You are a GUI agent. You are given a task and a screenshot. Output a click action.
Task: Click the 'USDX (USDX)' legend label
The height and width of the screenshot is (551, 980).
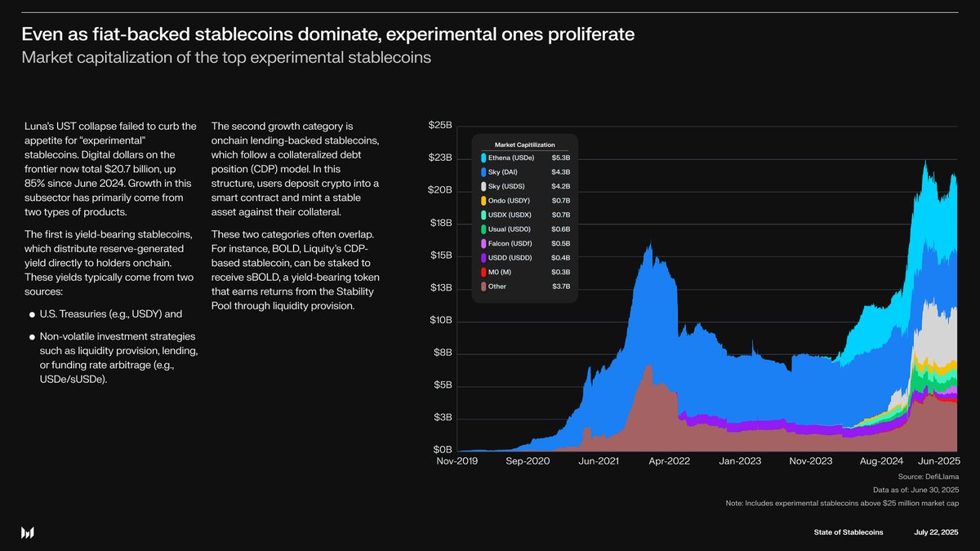(508, 215)
